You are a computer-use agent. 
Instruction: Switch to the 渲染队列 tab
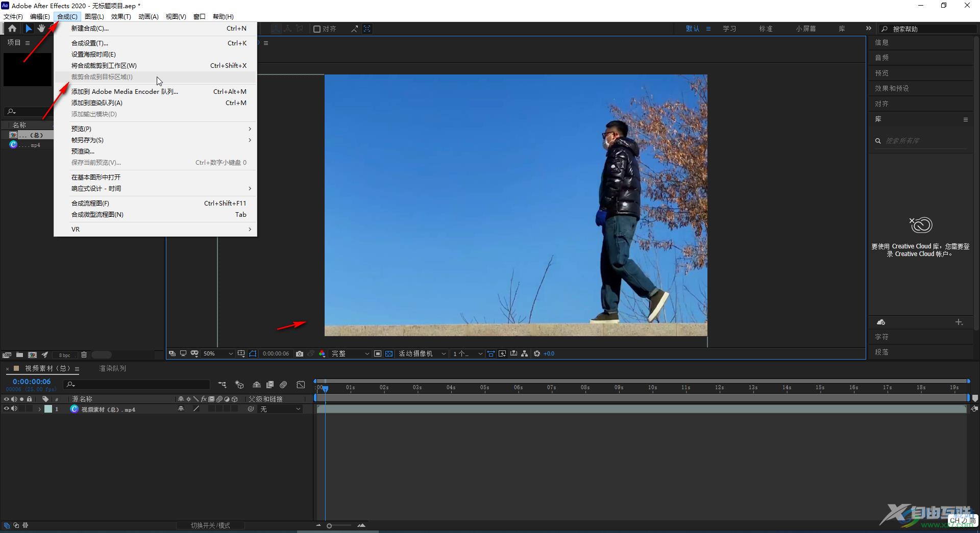pos(112,368)
